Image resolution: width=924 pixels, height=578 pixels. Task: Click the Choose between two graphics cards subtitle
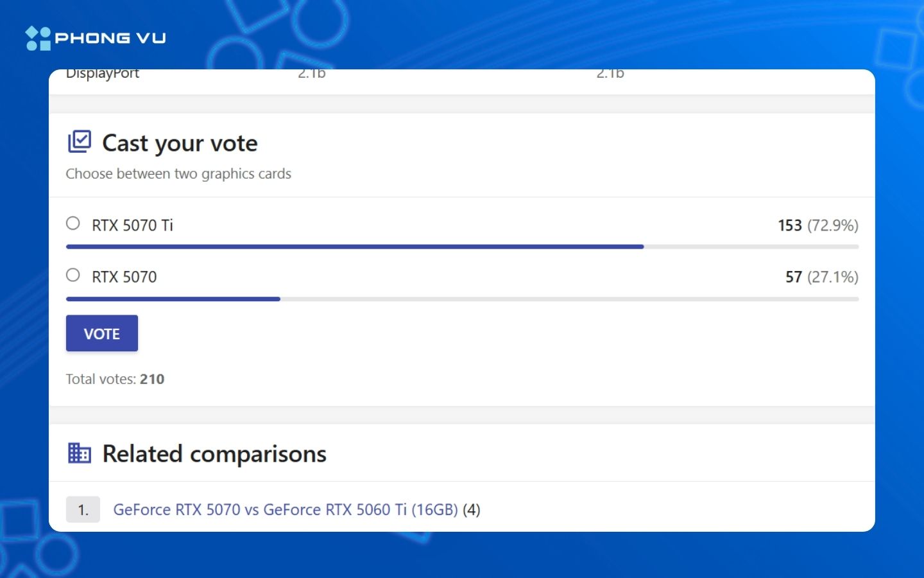click(178, 174)
